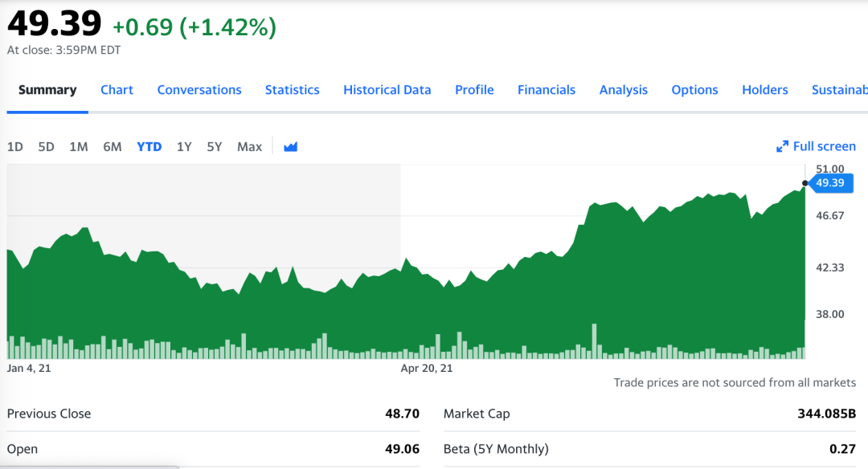The width and height of the screenshot is (868, 469).
Task: Go to the Statistics tab
Action: pos(293,90)
